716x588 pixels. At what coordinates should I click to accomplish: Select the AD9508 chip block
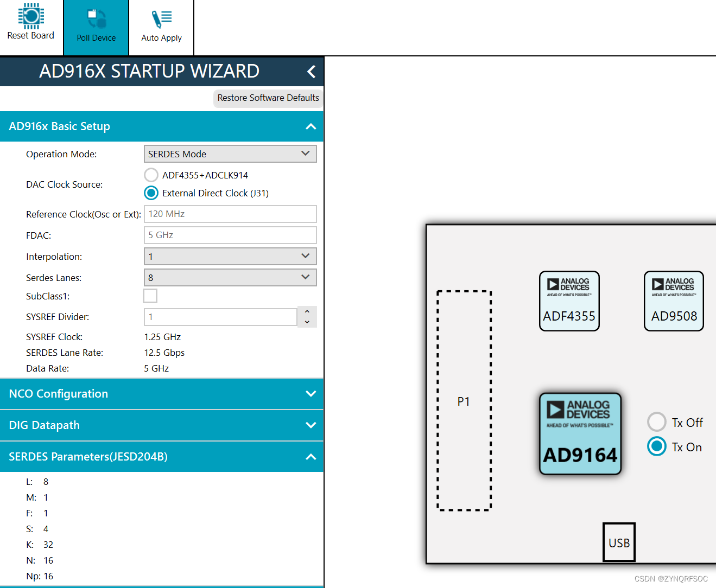[x=674, y=301]
